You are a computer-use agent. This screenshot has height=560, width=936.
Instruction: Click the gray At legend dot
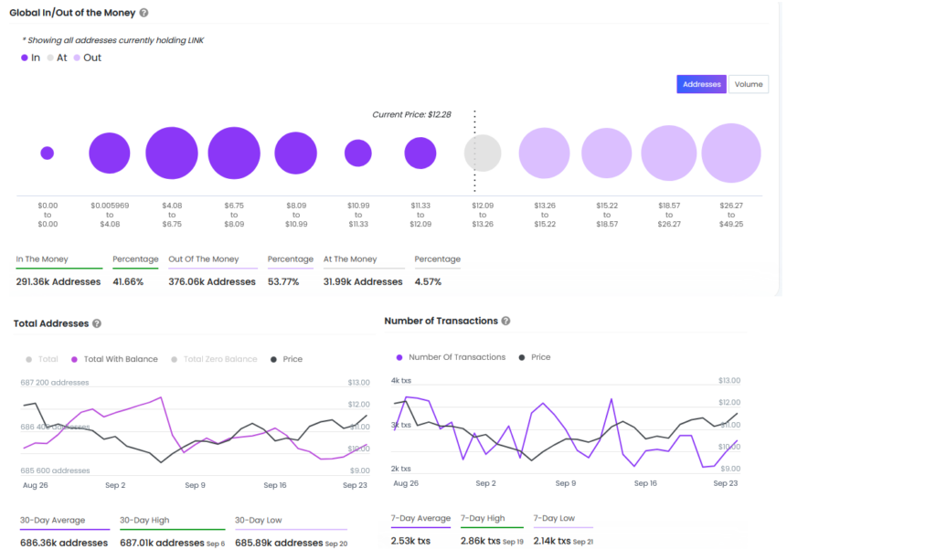pos(50,58)
